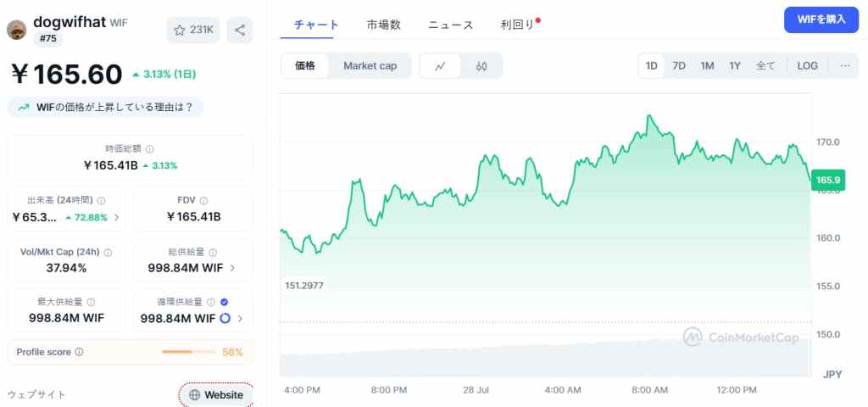Click the ウェブサイト label

[36, 395]
